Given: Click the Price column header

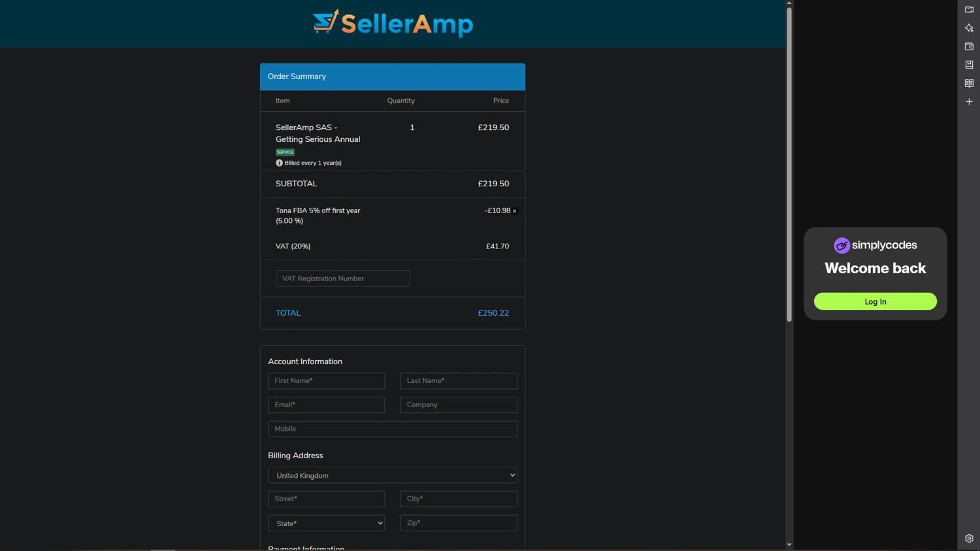Looking at the screenshot, I should coord(501,101).
